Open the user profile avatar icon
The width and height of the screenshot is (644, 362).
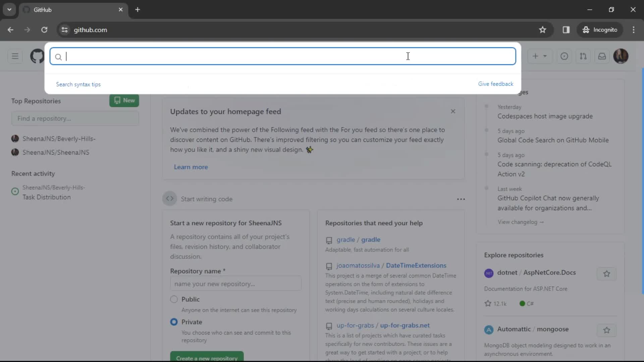point(621,56)
